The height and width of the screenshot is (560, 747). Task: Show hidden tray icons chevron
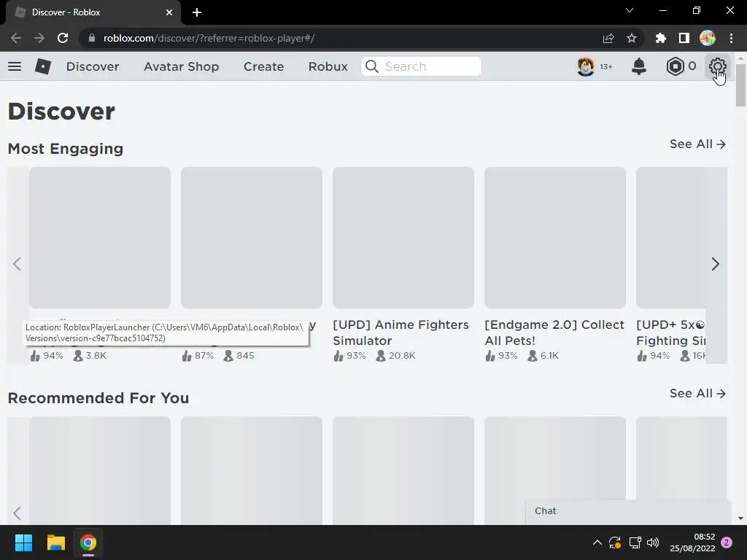597,542
